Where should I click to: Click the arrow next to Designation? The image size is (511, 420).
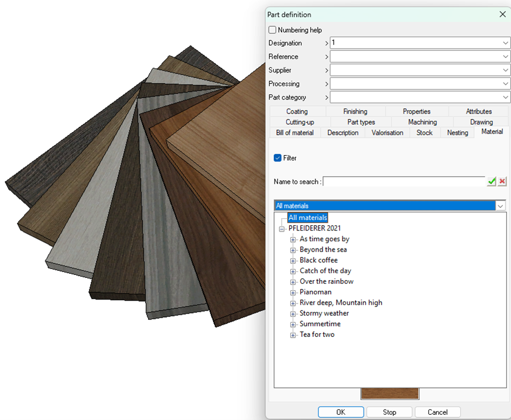coord(327,43)
